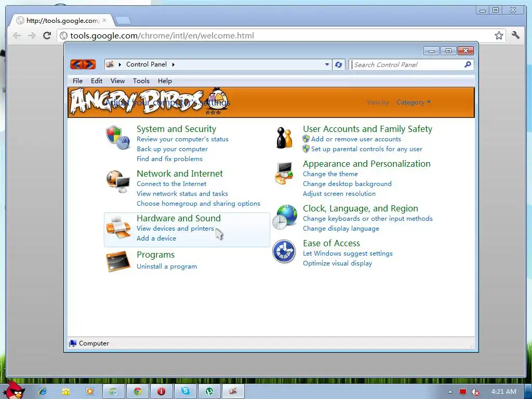Open a new Chrome tab
Viewport: 532px width, 399px height.
click(x=123, y=21)
